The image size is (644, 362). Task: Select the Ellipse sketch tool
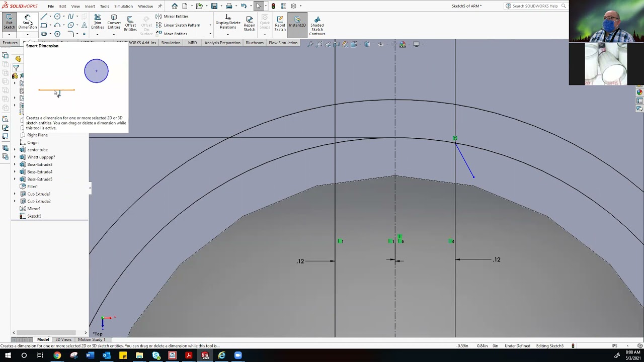tap(70, 25)
